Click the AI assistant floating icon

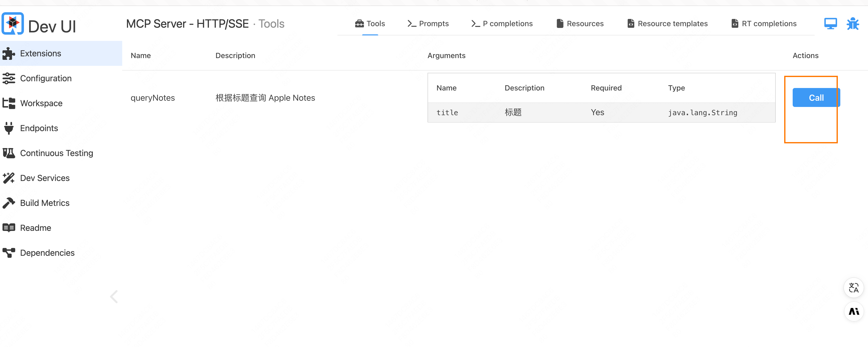854,312
